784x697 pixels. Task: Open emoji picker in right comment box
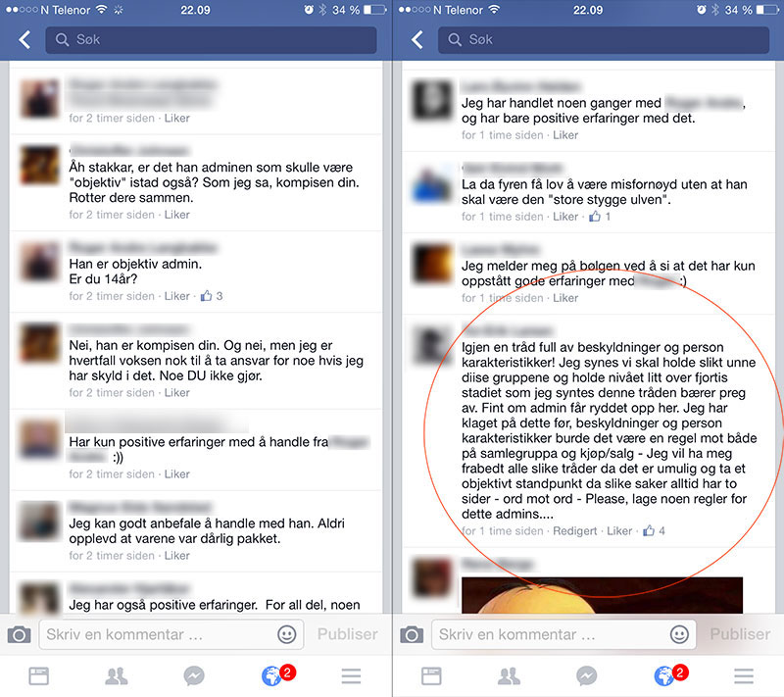[x=679, y=634]
